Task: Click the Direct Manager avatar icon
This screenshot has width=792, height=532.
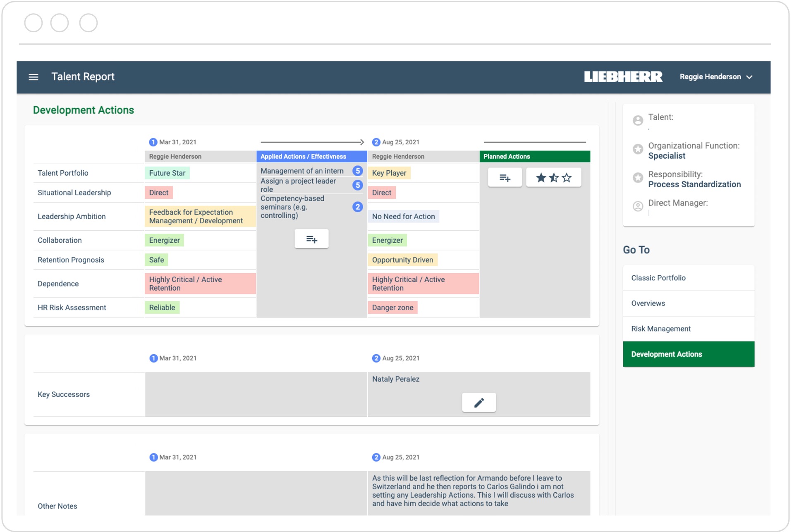Action: [x=638, y=206]
